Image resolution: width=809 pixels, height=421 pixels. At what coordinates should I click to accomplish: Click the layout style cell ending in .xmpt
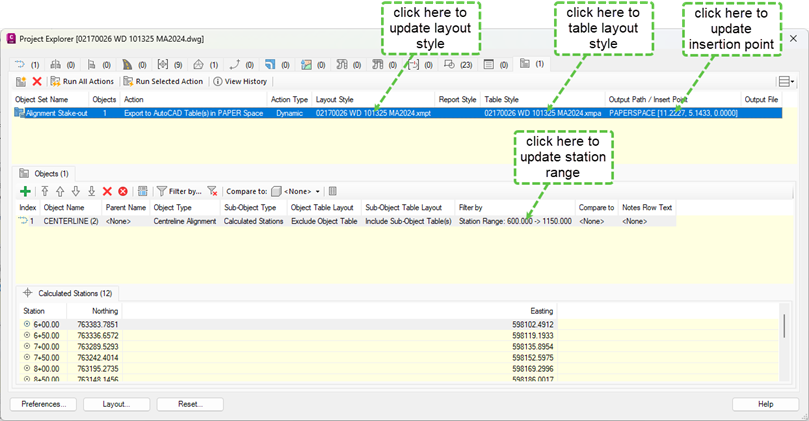point(373,113)
